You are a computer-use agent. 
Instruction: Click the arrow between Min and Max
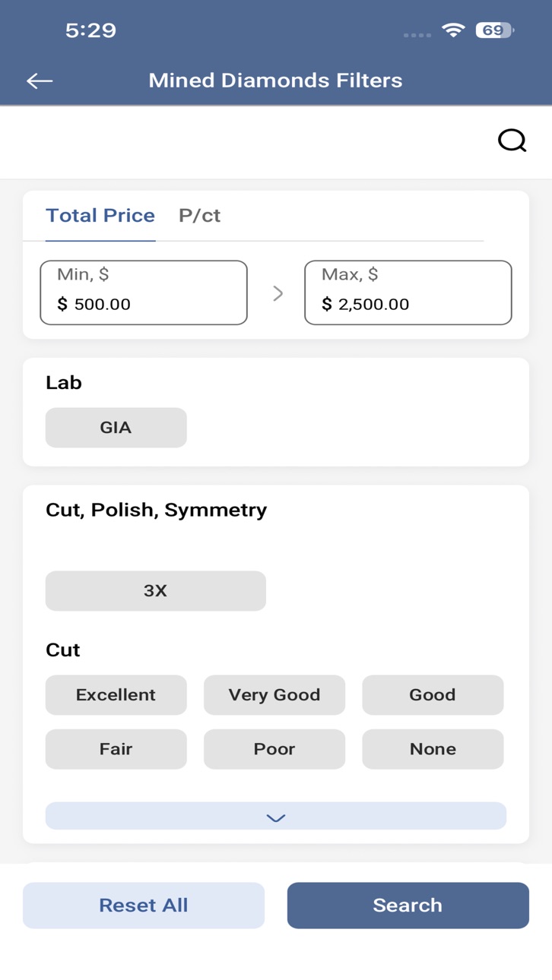coord(278,293)
